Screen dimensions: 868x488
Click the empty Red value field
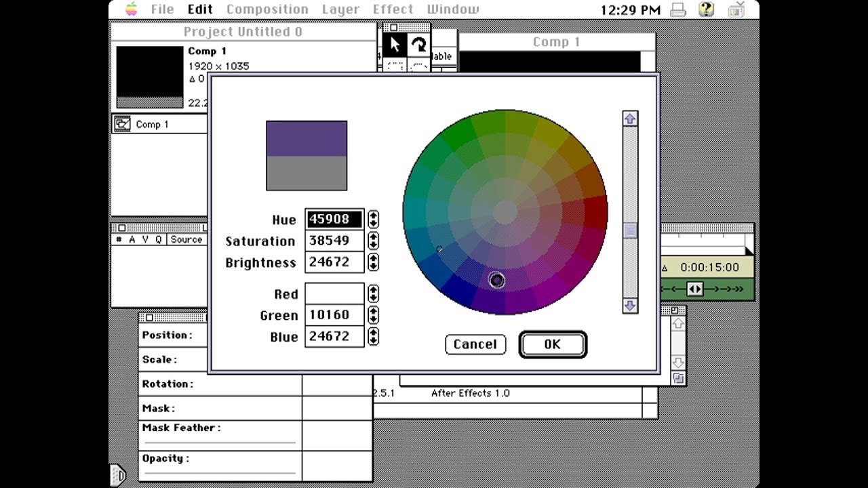334,293
